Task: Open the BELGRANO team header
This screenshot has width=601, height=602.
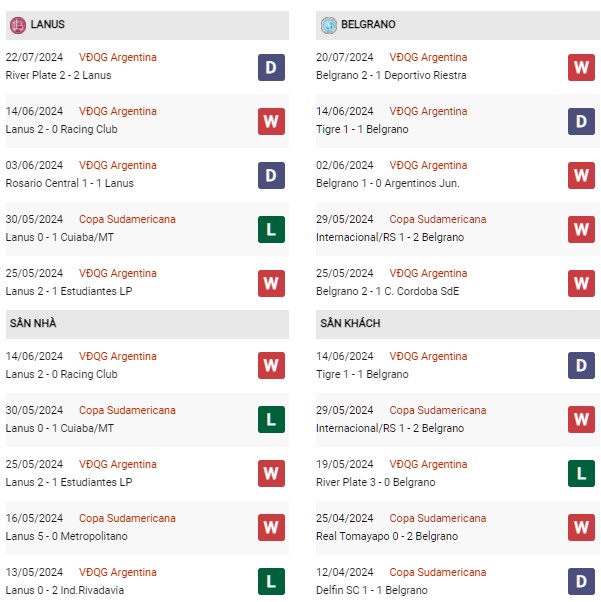Action: pyautogui.click(x=457, y=25)
